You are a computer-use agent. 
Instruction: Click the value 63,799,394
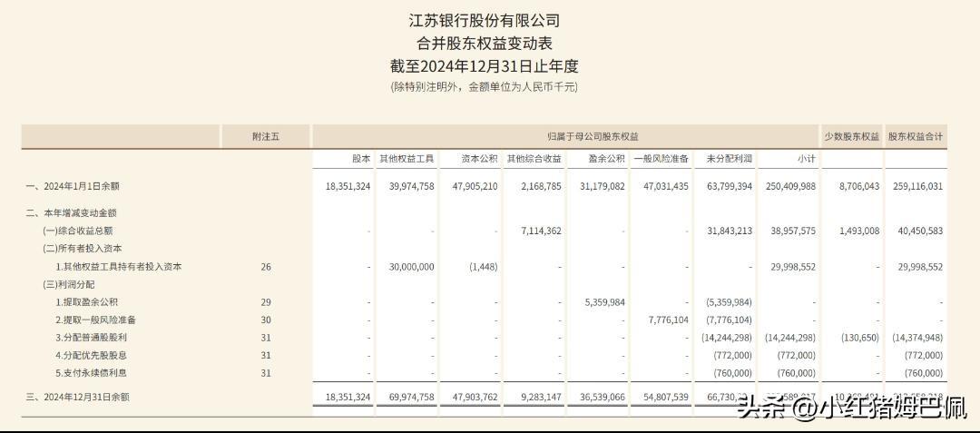pos(729,186)
